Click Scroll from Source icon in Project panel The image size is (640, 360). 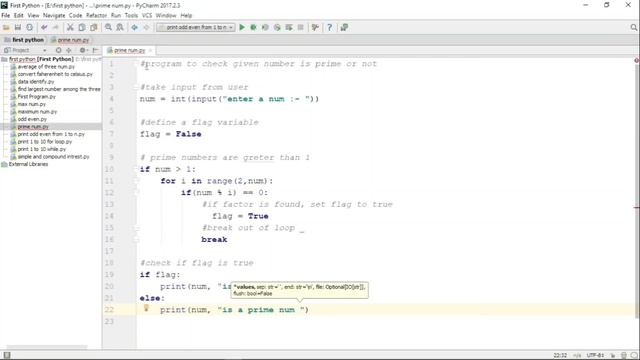(x=58, y=50)
